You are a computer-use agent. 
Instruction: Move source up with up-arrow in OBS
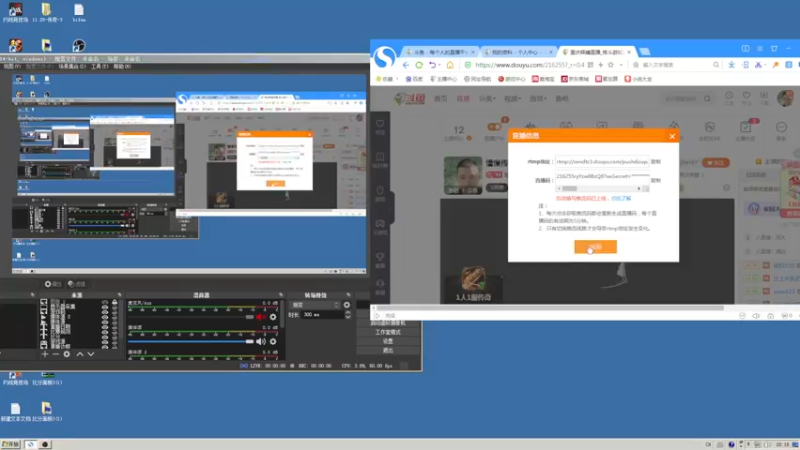coord(80,354)
